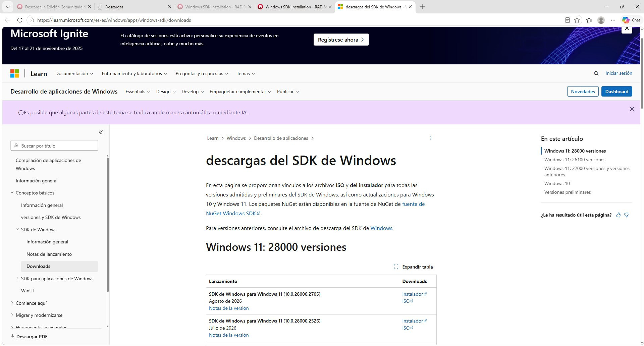This screenshot has height=346, width=644.
Task: Click ISO link for 10.0.28000.2705
Action: click(408, 301)
